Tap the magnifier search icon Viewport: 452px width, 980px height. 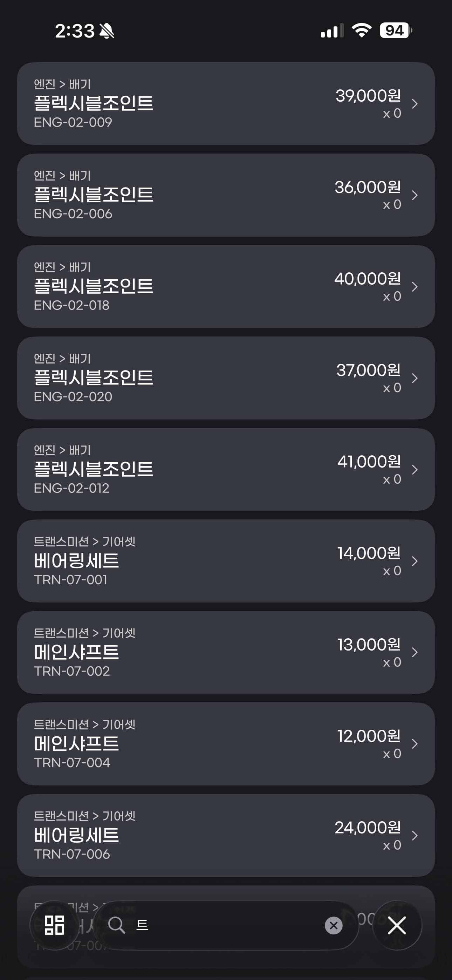pyautogui.click(x=116, y=925)
